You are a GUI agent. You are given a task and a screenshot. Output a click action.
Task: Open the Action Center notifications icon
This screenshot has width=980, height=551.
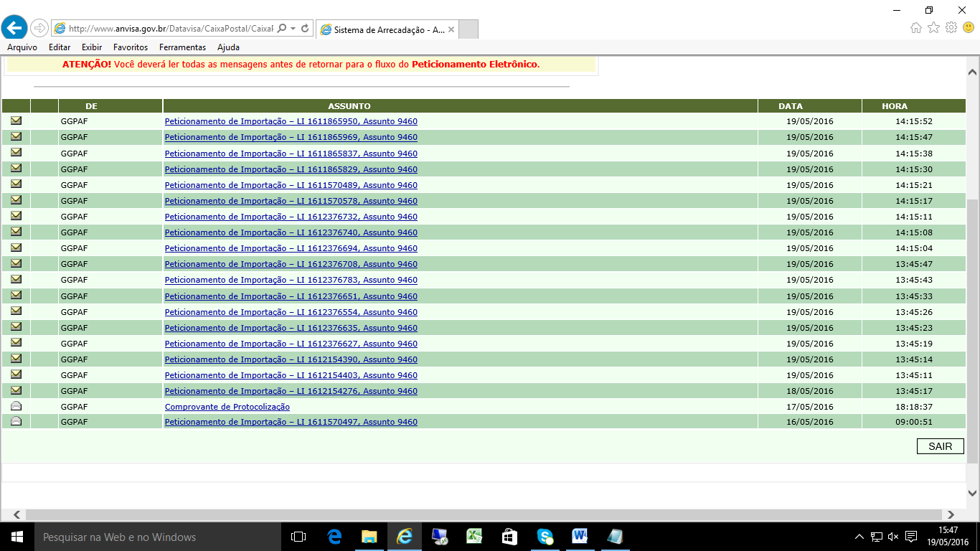pos(911,537)
